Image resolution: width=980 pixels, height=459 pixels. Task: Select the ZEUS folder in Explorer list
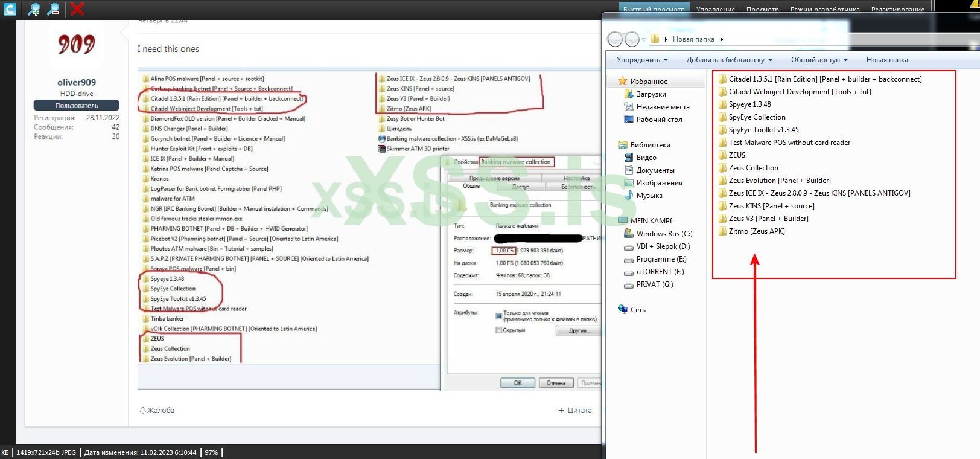732,155
